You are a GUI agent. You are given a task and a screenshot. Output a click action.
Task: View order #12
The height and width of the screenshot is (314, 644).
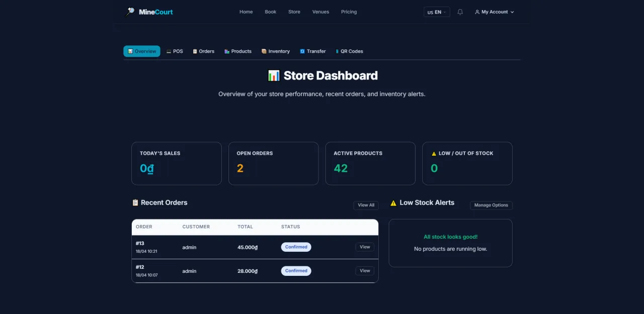365,271
